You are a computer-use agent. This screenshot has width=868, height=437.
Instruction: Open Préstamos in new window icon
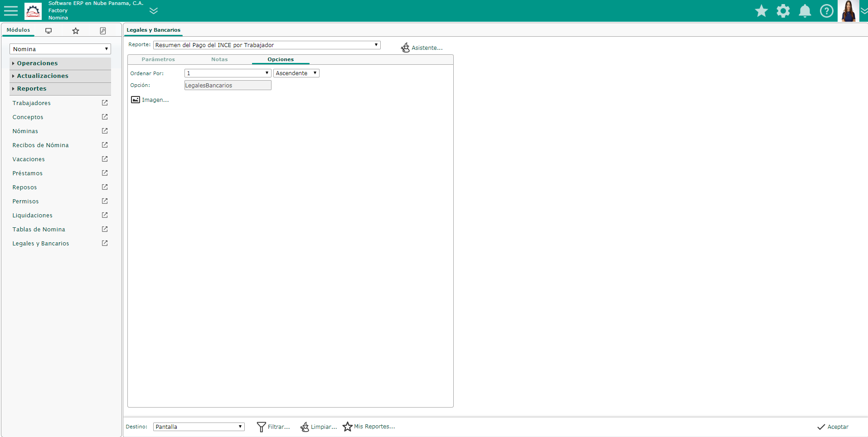(x=105, y=173)
